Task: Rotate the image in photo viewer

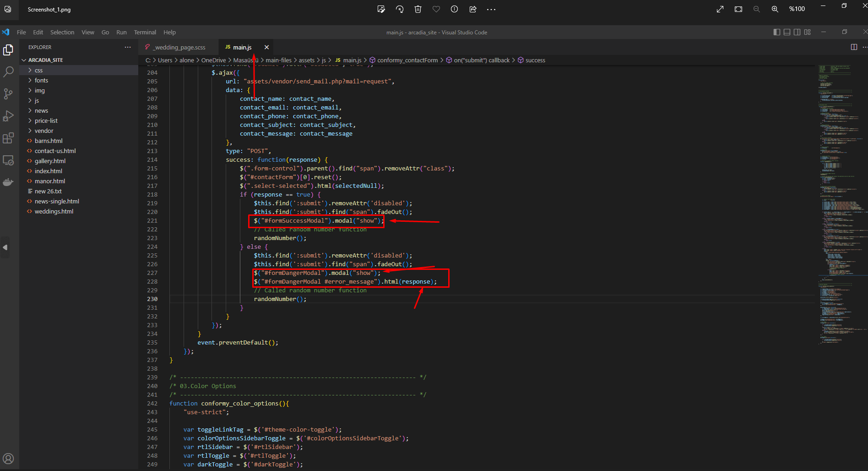Action: (400, 9)
